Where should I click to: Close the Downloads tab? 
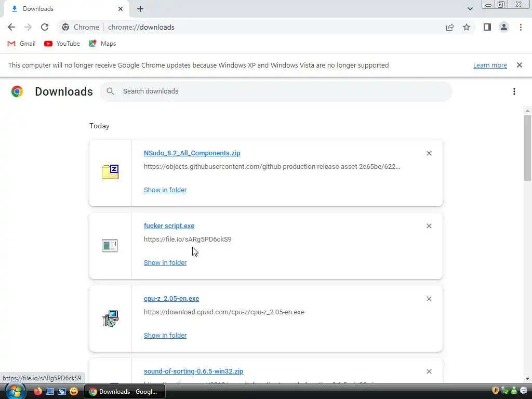tap(121, 9)
